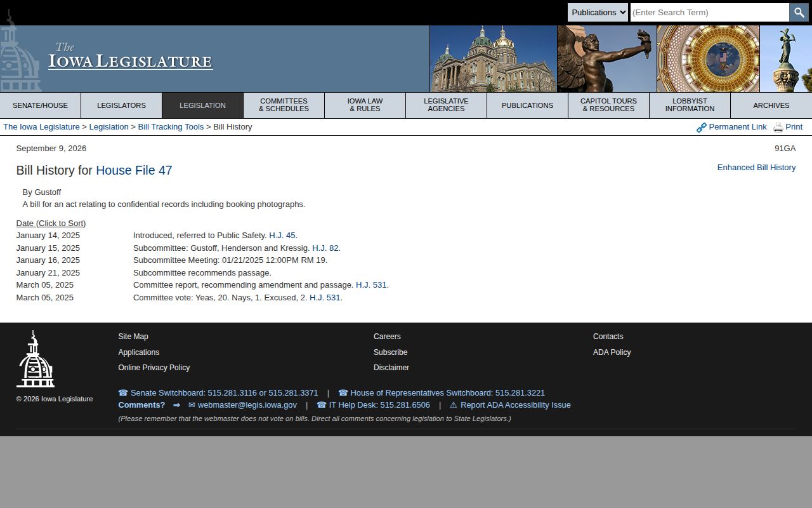
Task: Open the Archives menu
Action: point(771,105)
